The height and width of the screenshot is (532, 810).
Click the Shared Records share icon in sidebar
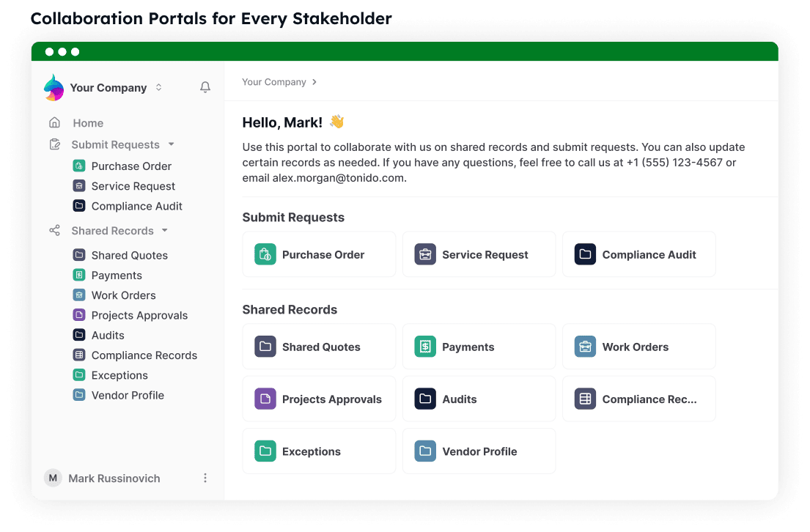point(54,231)
